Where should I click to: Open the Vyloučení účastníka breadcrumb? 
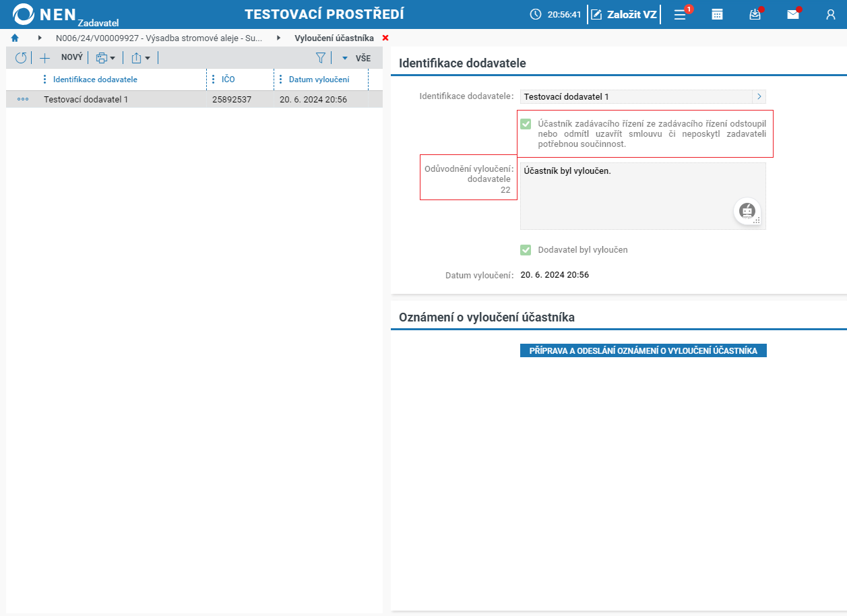[x=334, y=38]
